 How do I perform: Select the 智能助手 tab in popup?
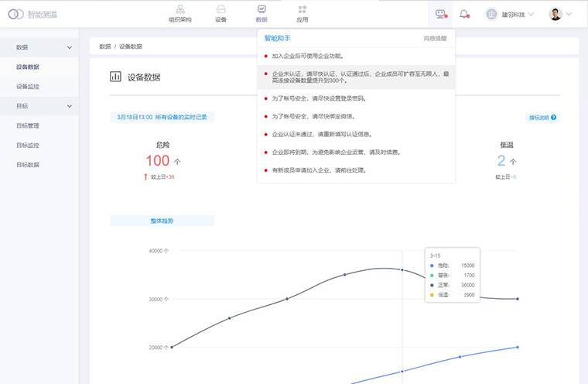277,37
